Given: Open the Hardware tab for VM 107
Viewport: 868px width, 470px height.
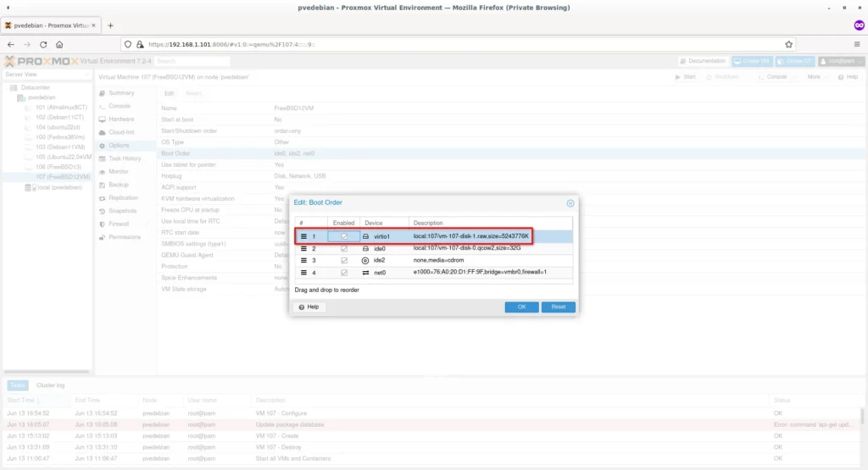Looking at the screenshot, I should [x=121, y=119].
